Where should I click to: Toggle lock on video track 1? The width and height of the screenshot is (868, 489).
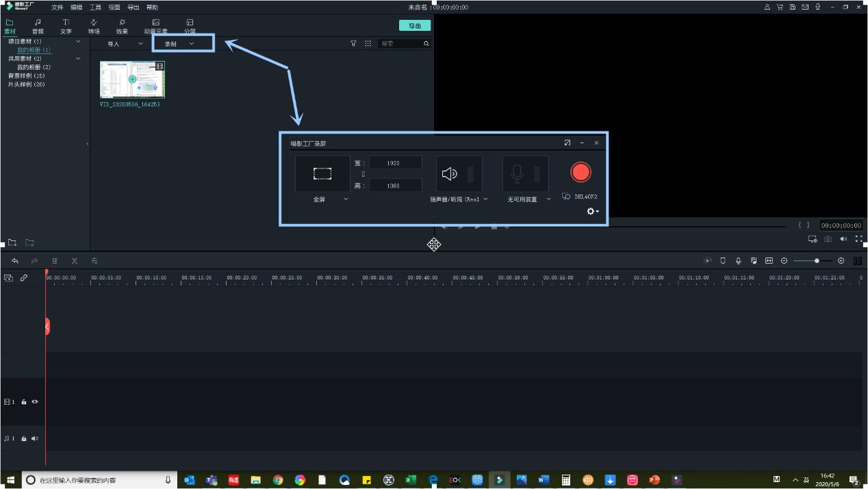pyautogui.click(x=24, y=402)
